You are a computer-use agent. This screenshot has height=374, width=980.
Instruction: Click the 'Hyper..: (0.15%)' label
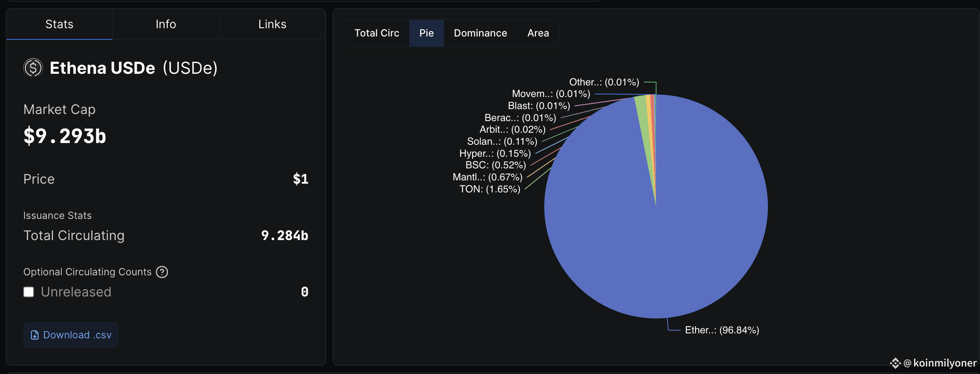click(495, 153)
